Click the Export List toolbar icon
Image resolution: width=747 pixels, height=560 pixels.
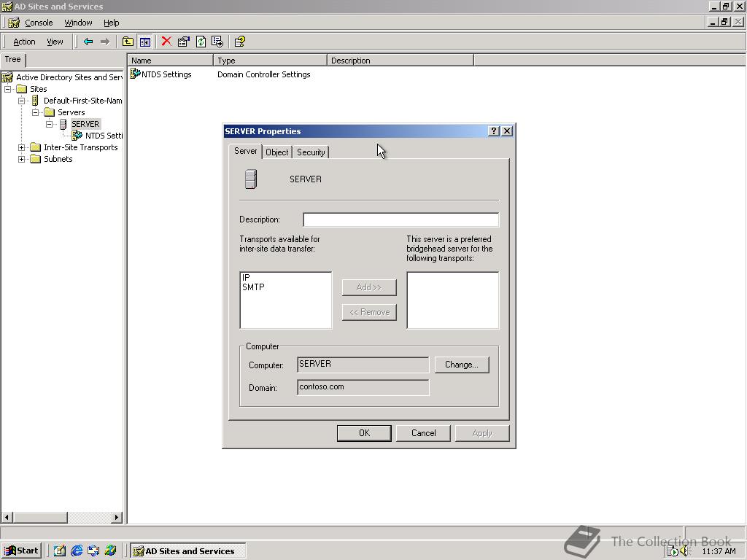tap(217, 42)
